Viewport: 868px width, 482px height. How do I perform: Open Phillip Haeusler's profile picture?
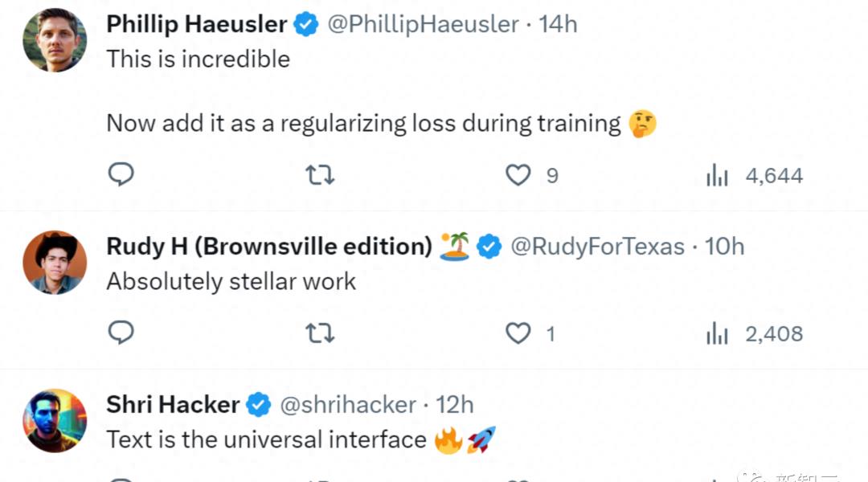click(x=55, y=40)
